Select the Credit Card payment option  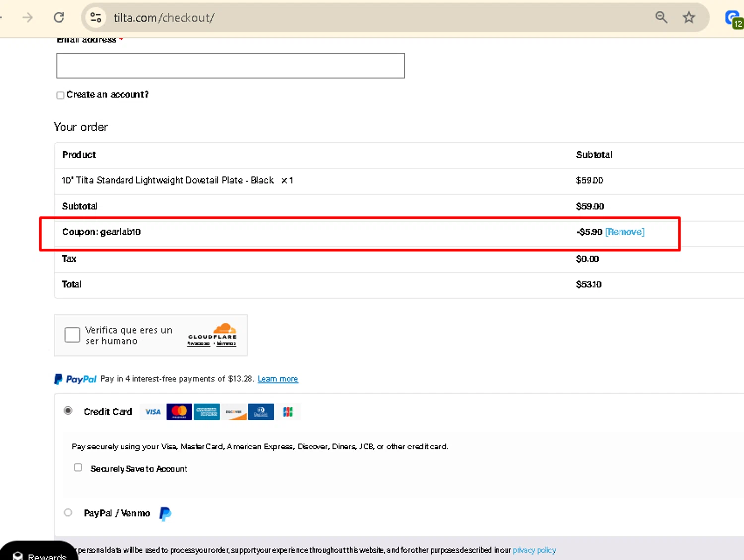point(68,411)
